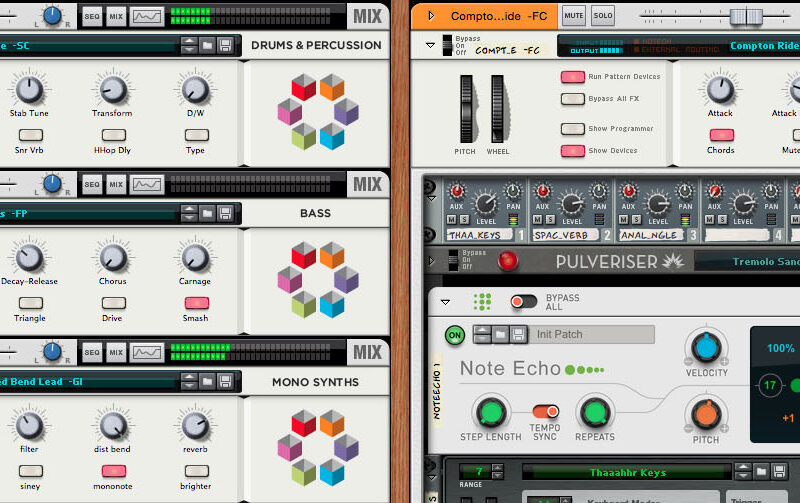This screenshot has width=800, height=503.
Task: Open large MIX tab of Mono Synths channel
Action: point(367,352)
